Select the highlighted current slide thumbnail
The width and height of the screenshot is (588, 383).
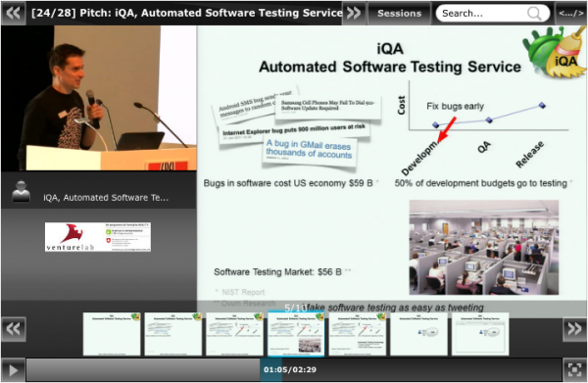click(x=296, y=333)
